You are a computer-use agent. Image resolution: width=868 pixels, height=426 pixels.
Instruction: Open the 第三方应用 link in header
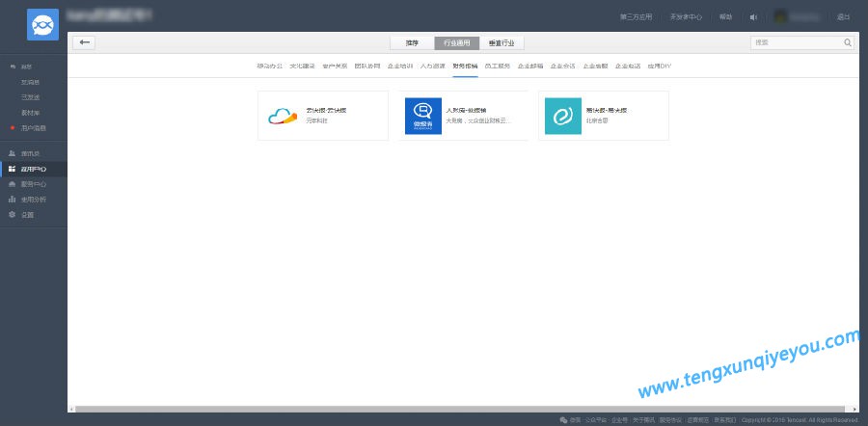pos(637,17)
